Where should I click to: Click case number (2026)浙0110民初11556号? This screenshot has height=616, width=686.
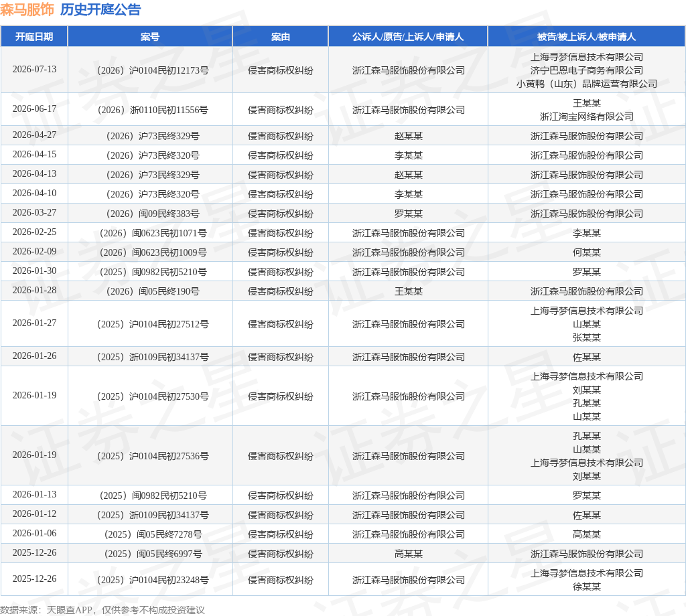point(153,110)
